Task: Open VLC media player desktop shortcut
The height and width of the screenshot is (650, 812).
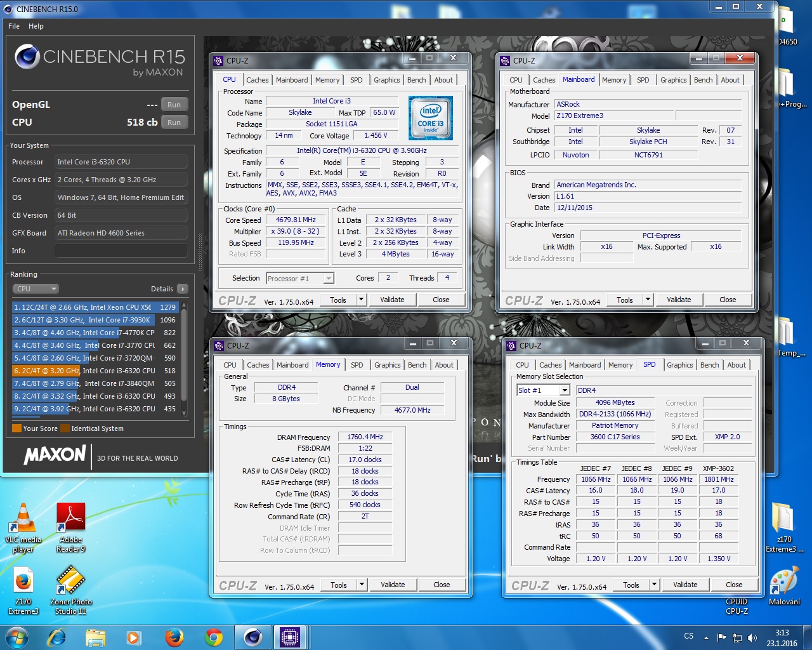Action: [x=23, y=527]
